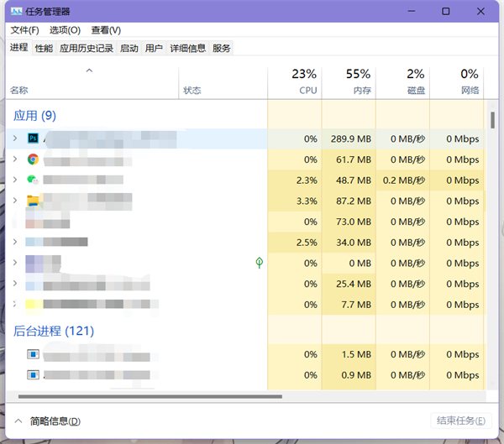The height and width of the screenshot is (444, 504).
Task: Click the 289.9 MB memory cell
Action: pos(349,138)
